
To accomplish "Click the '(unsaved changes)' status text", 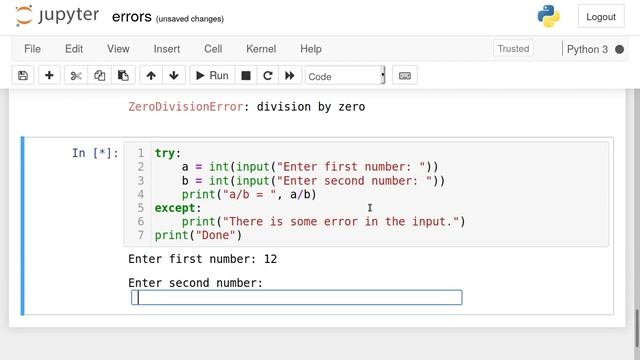I will point(190,19).
